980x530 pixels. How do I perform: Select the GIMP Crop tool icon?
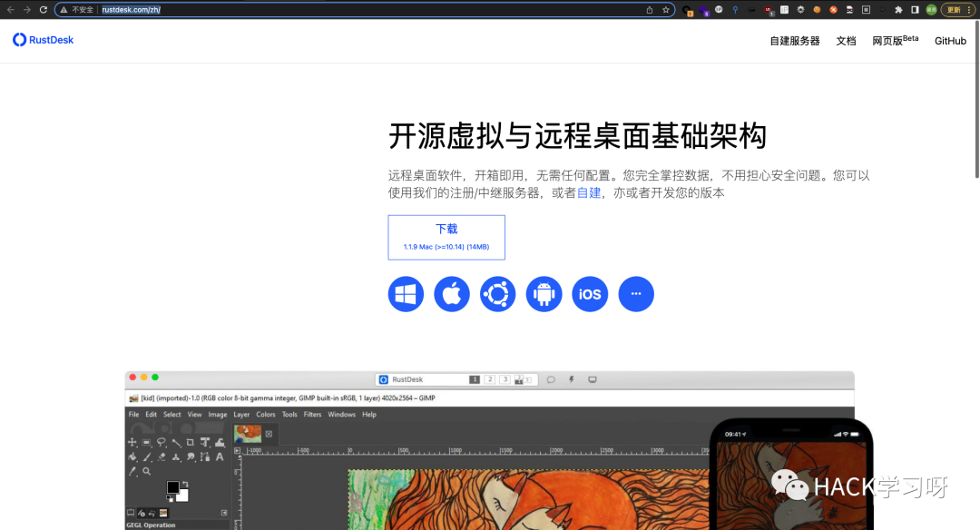[191, 443]
